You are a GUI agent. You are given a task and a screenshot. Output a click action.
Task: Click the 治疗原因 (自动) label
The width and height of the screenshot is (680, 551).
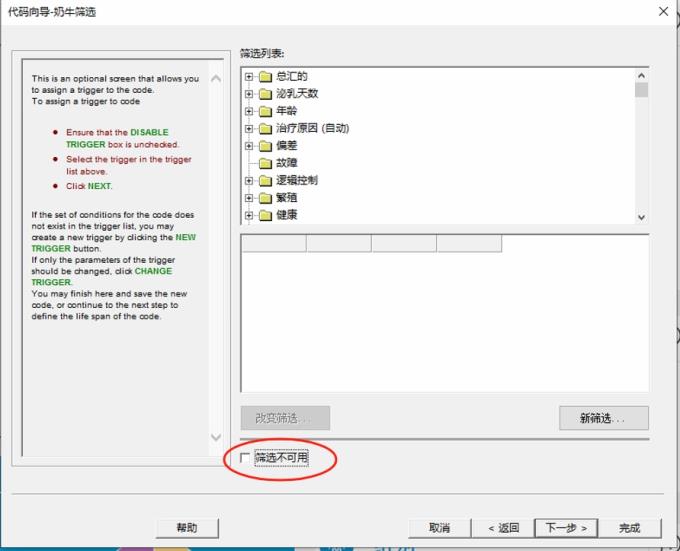click(x=313, y=128)
